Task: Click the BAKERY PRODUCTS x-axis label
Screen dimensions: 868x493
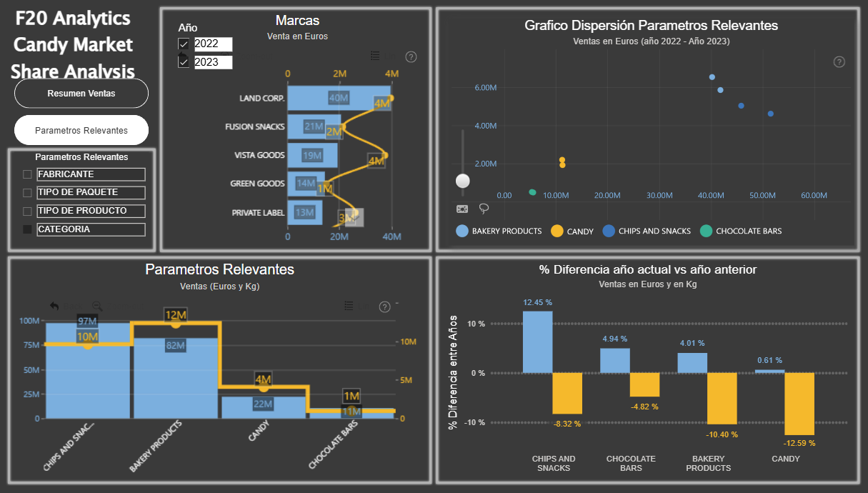Action: (x=156, y=446)
